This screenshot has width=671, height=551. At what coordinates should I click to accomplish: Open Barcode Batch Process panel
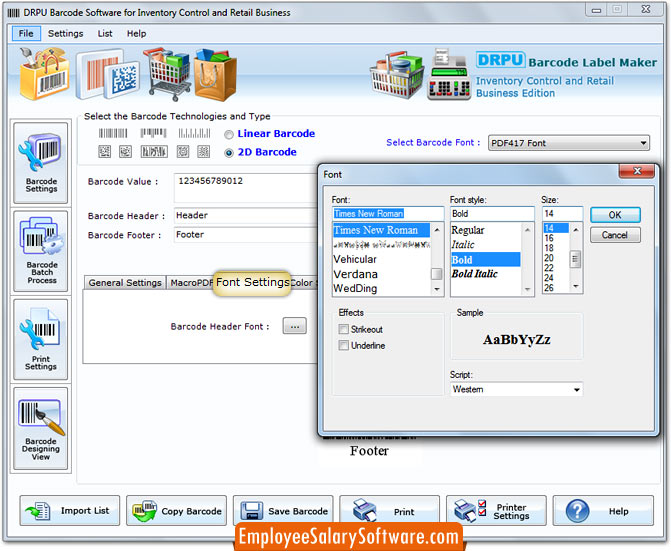[x=40, y=251]
